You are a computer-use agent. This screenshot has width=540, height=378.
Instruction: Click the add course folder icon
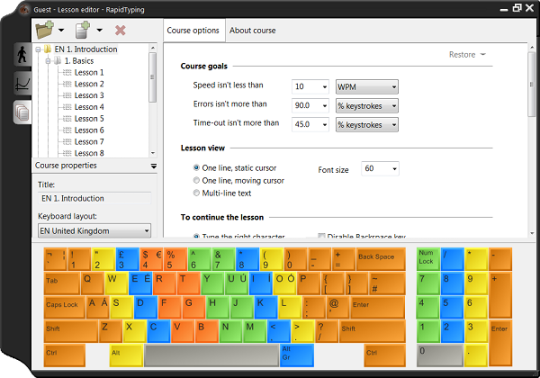(45, 30)
